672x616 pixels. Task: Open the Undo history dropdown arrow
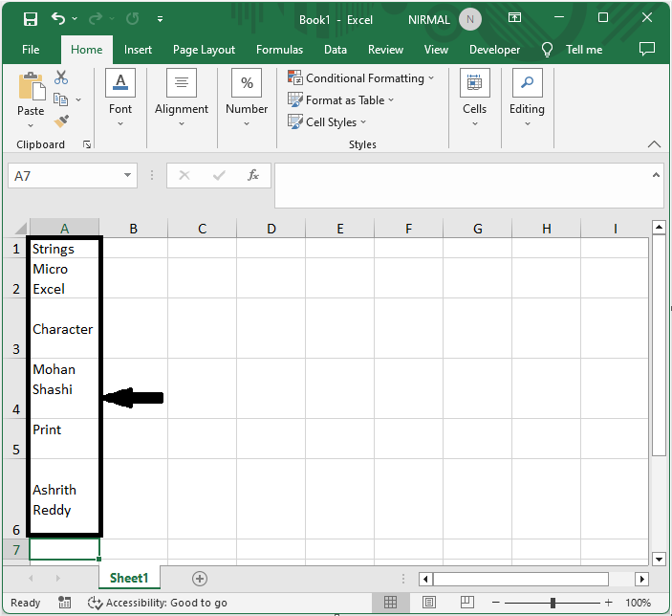(x=75, y=18)
